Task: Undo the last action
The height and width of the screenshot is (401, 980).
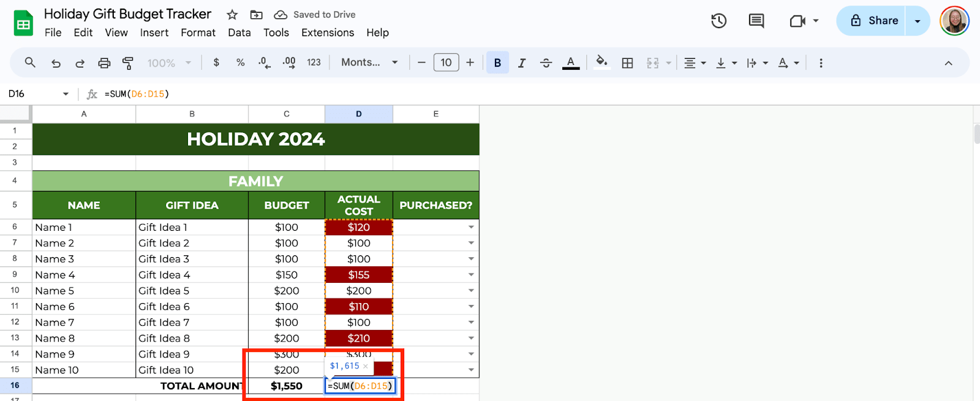Action: (56, 62)
